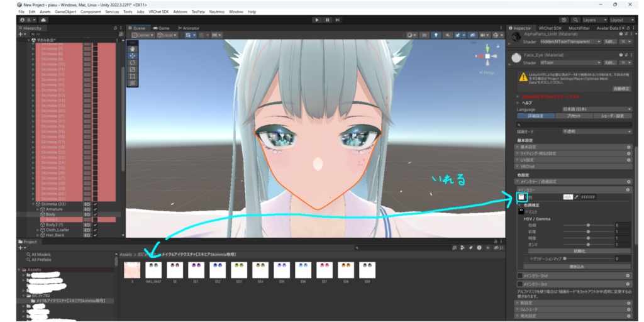This screenshot has width=644, height=322.
Task: Lock the Hierarchy panel with padlock icon
Action: click(115, 28)
